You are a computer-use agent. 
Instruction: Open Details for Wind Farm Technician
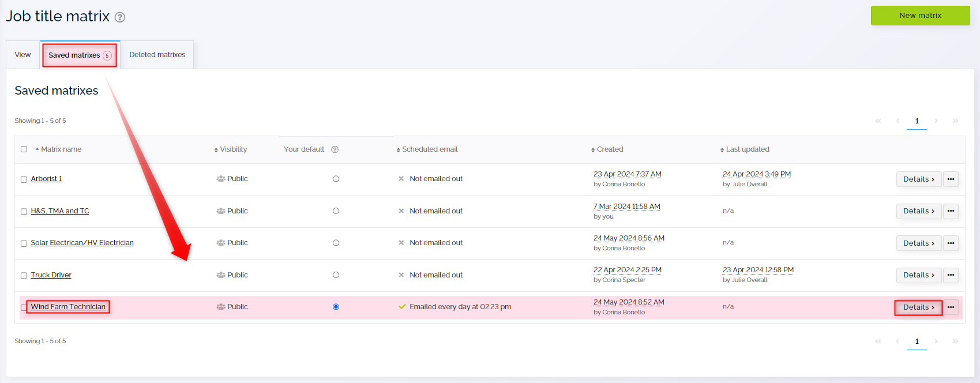(x=918, y=307)
